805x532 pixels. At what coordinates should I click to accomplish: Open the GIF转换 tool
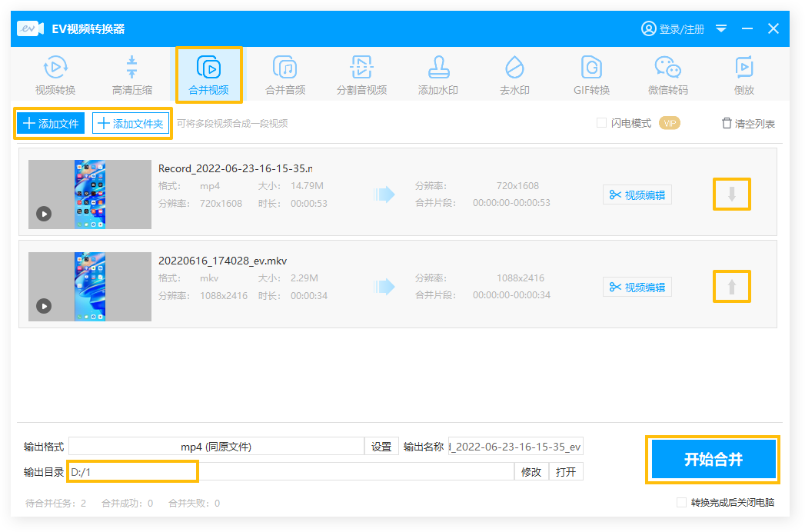(591, 75)
